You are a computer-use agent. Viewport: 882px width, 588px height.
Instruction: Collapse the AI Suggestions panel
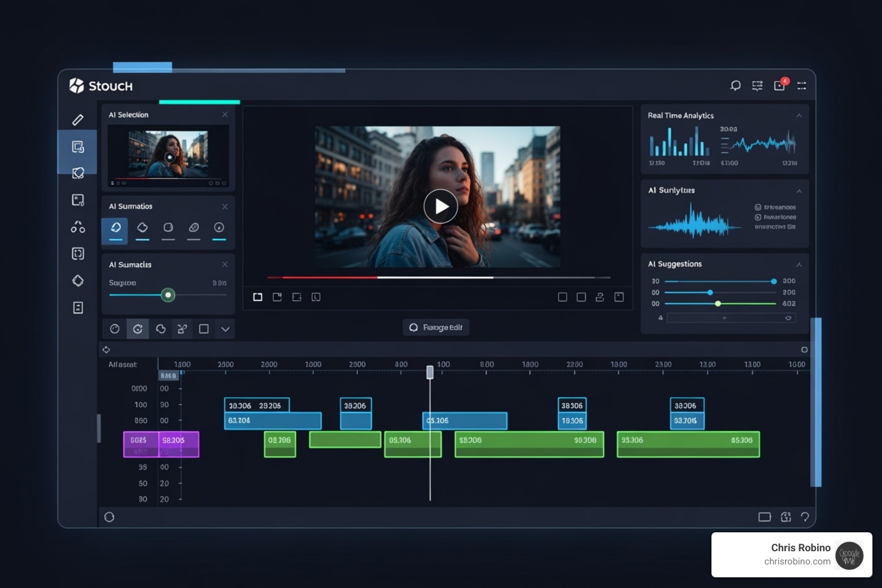(x=799, y=264)
